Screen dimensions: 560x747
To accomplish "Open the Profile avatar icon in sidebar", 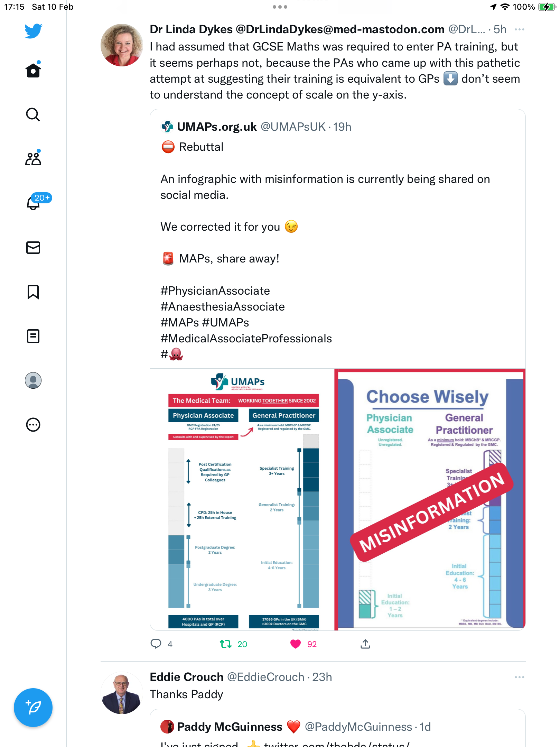I will tap(33, 380).
